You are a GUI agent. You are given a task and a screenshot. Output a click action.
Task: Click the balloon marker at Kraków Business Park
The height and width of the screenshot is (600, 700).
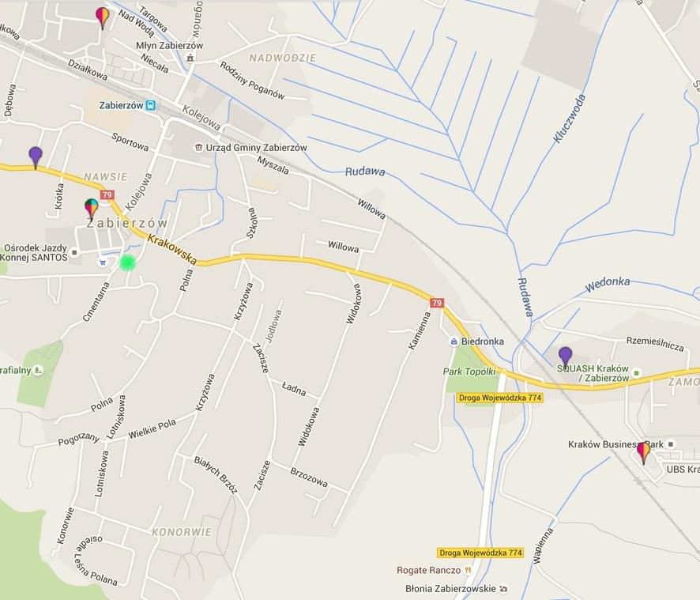[644, 453]
